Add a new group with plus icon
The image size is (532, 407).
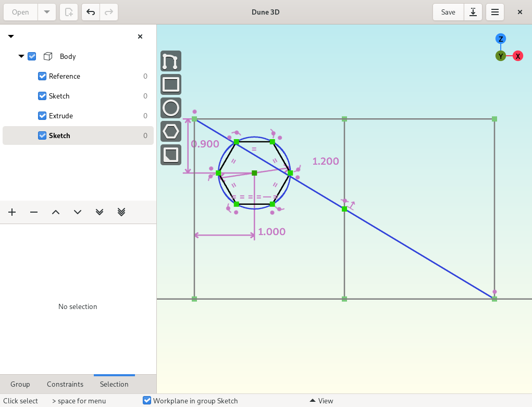pos(12,212)
